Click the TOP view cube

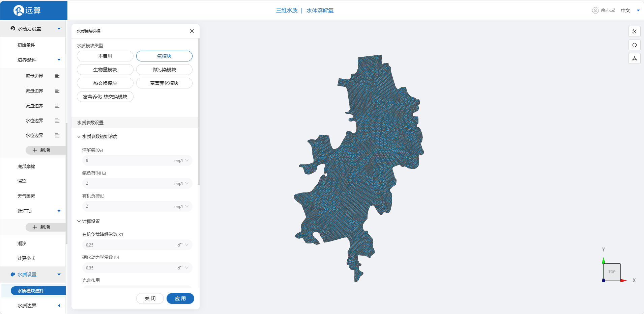tap(612, 272)
